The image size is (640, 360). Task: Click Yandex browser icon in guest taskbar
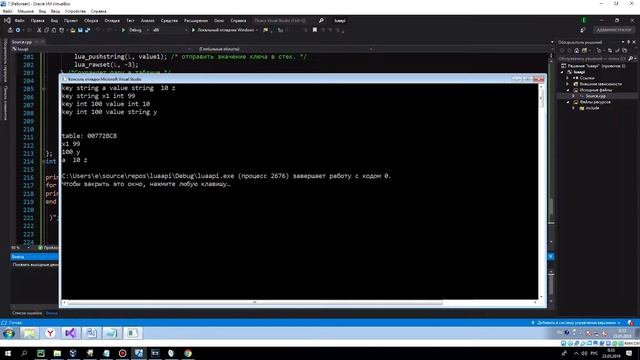(50, 333)
